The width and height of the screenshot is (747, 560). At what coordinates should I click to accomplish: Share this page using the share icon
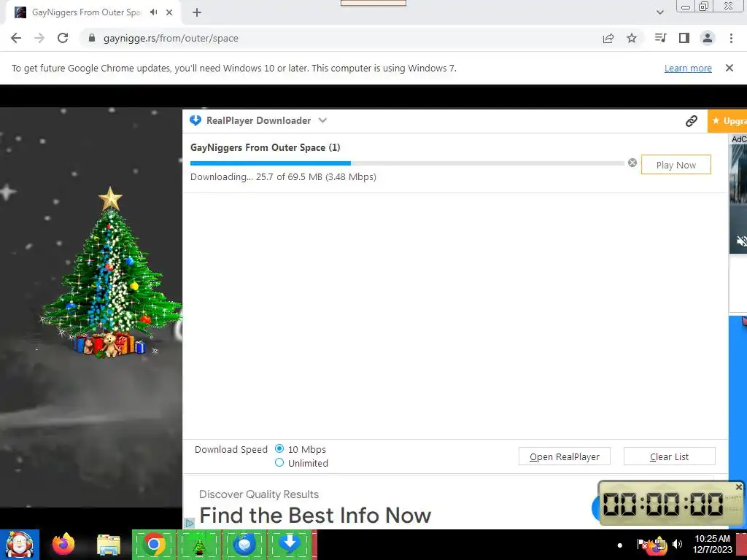tap(608, 38)
